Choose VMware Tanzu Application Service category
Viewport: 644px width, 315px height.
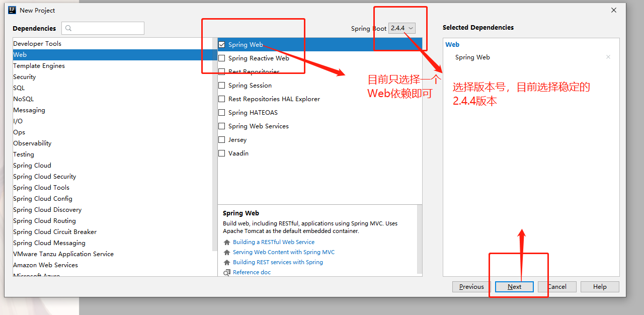click(113, 254)
